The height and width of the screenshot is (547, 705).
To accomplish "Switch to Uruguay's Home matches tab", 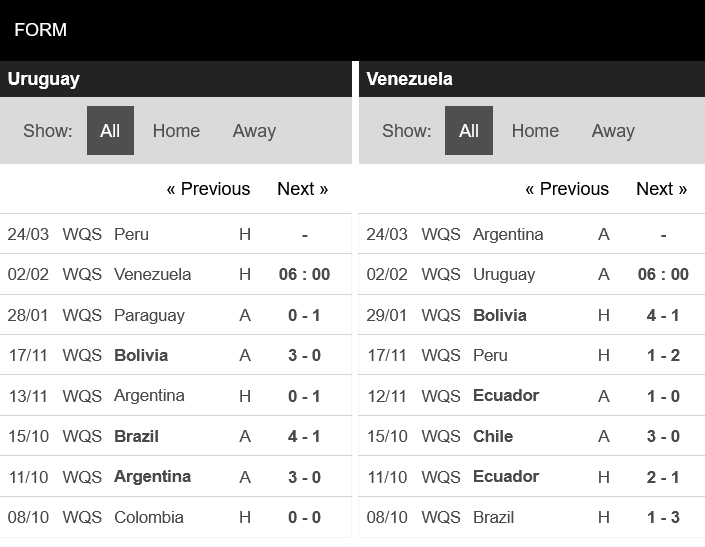I will click(176, 131).
